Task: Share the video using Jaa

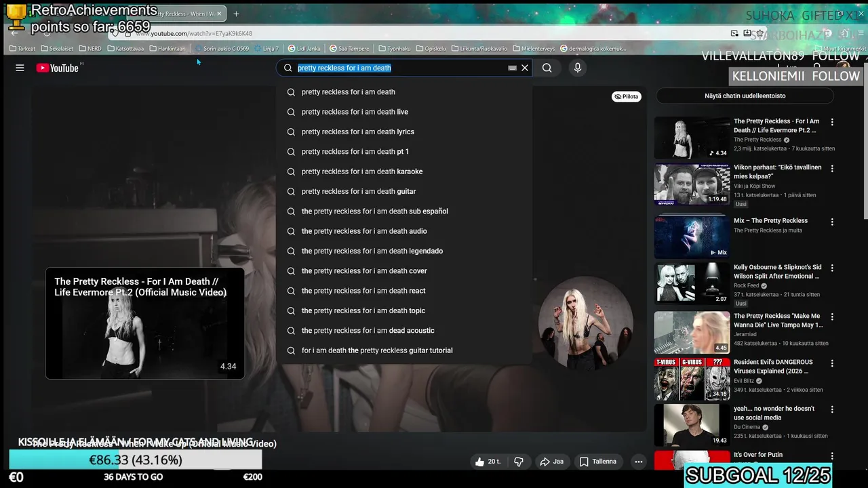Action: click(552, 462)
